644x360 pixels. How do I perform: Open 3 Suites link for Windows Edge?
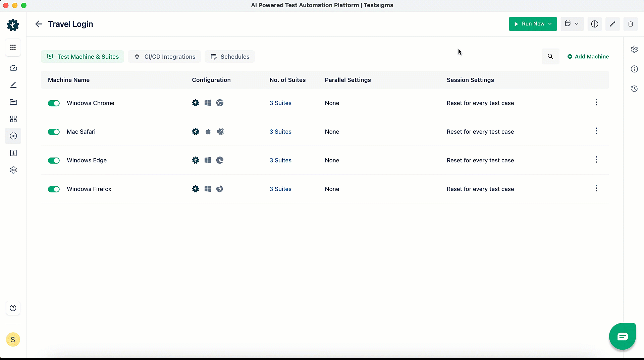tap(280, 161)
